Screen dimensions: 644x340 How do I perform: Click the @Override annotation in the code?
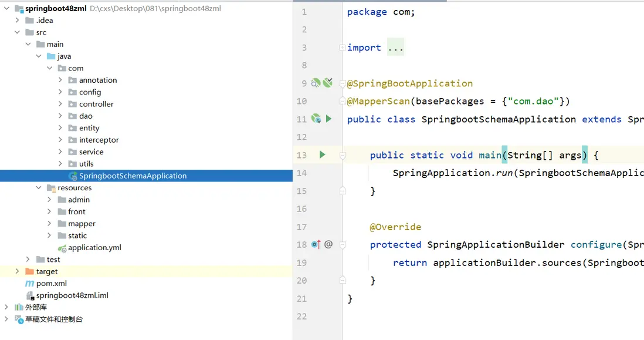[x=395, y=227]
